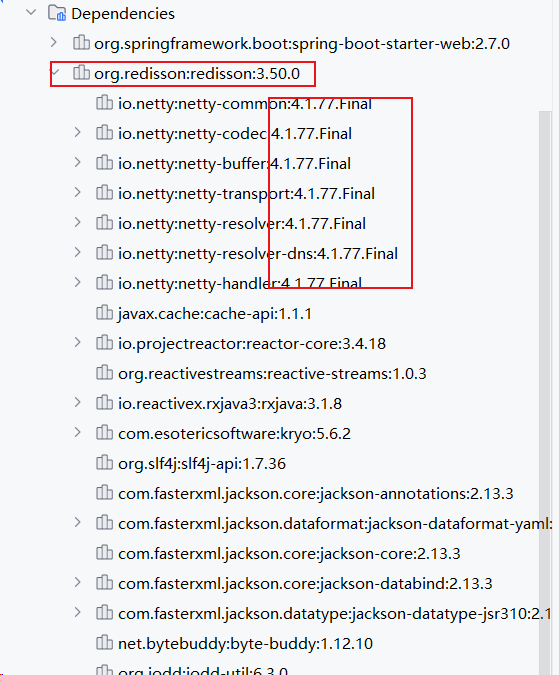Click the jackson-databind library icon
This screenshot has width=559, height=675.
(x=104, y=582)
